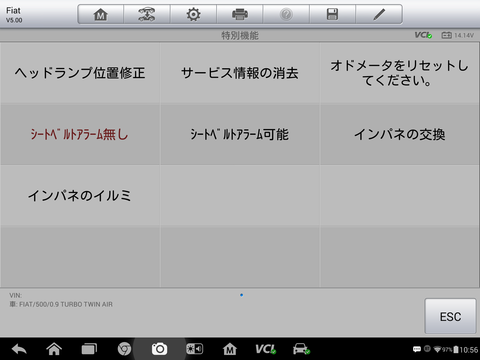Open the MaxiSys home icon in top toolbar
The width and height of the screenshot is (480, 360).
tap(101, 14)
